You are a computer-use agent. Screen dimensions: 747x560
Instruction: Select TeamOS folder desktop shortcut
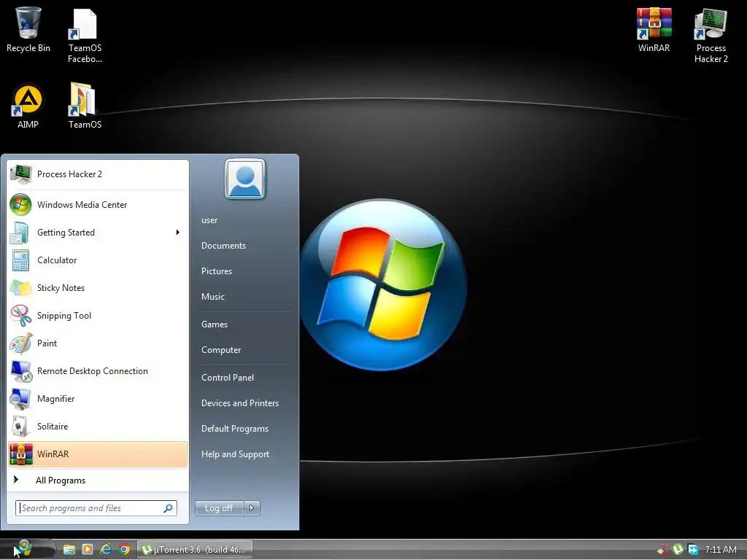(x=85, y=106)
